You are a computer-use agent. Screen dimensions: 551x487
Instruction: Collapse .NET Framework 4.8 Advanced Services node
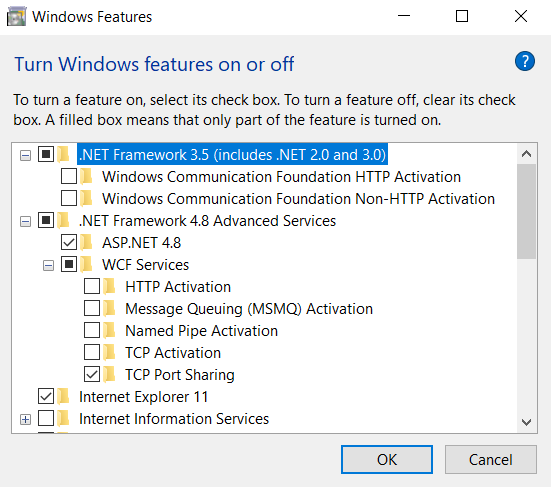click(25, 221)
